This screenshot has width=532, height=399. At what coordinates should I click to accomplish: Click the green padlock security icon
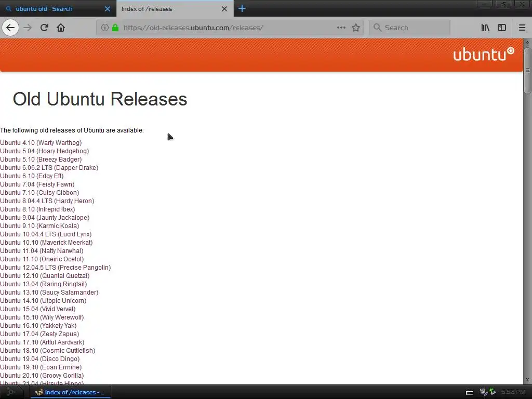pyautogui.click(x=115, y=28)
